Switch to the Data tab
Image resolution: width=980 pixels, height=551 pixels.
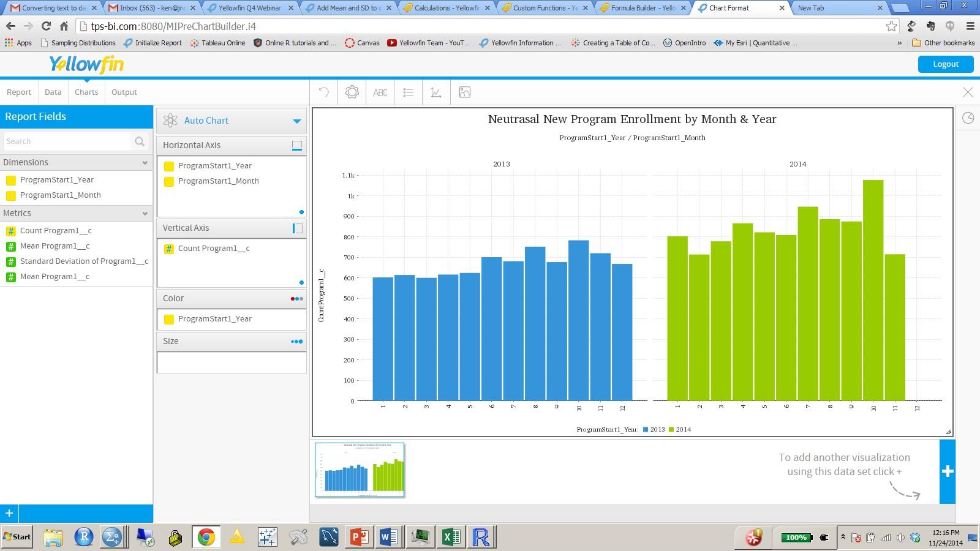pos(53,92)
